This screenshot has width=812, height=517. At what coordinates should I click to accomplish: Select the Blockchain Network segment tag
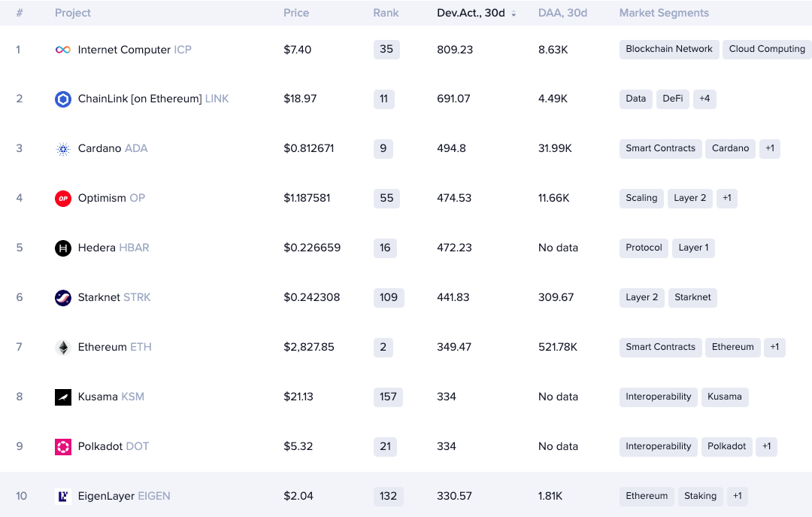tap(669, 49)
